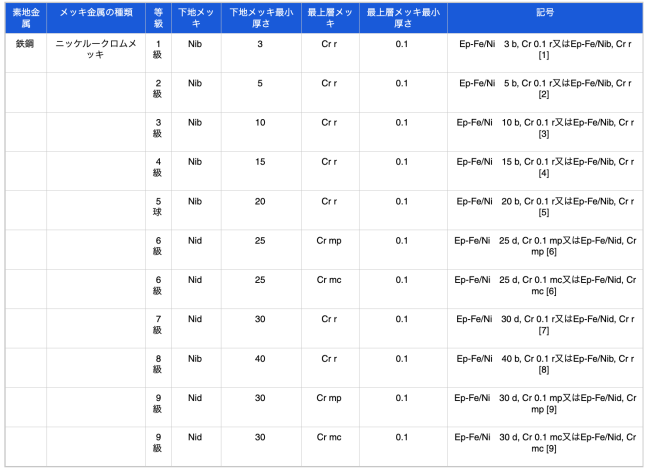Screen dimensions: 650x476
Task: Select the symbol cell ending with [8]
Action: pos(544,366)
